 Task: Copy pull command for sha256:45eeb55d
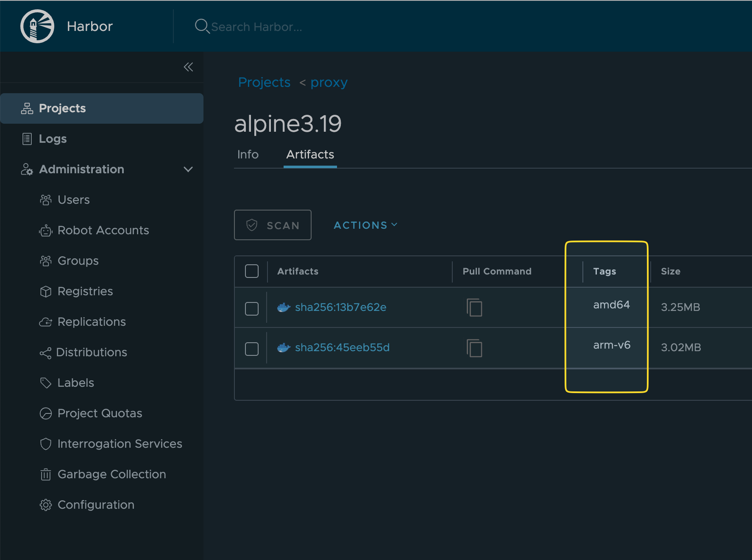(474, 348)
